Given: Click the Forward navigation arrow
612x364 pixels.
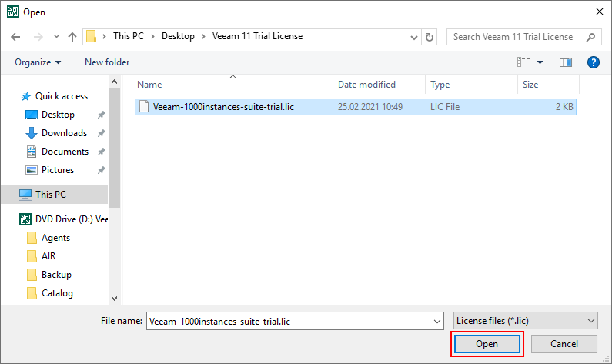Looking at the screenshot, I should click(38, 37).
